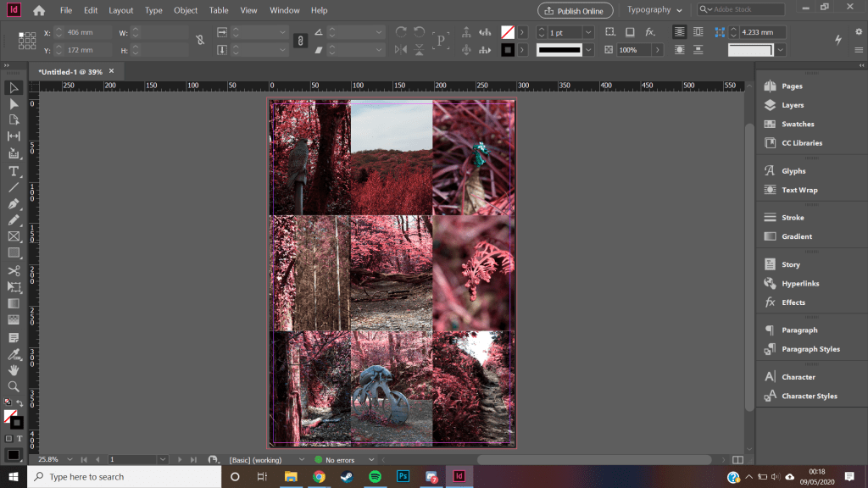Show the Text Wrap panel
The image size is (868, 488).
798,190
